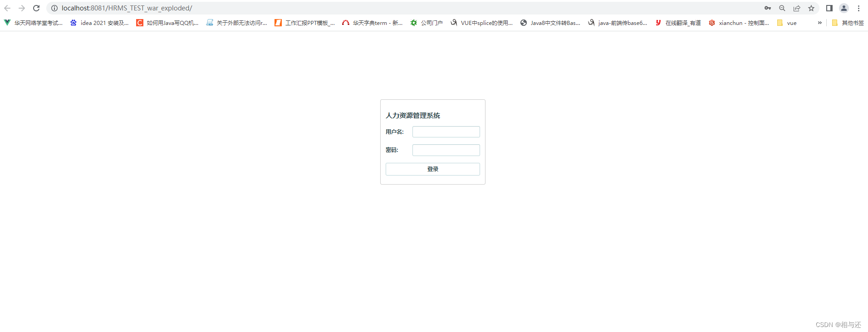Open 关于外部无法访问 bookmark
Screen dimensions: 868x332
[x=236, y=23]
